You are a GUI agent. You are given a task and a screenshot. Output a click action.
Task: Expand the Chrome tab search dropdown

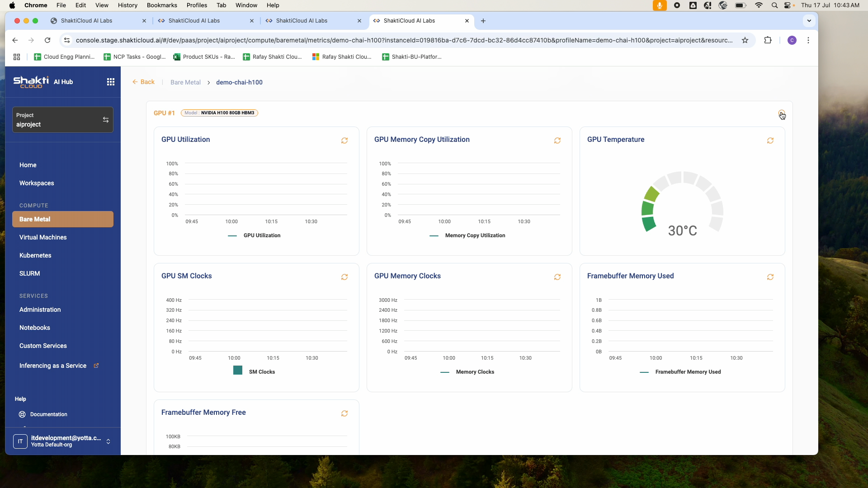click(809, 21)
